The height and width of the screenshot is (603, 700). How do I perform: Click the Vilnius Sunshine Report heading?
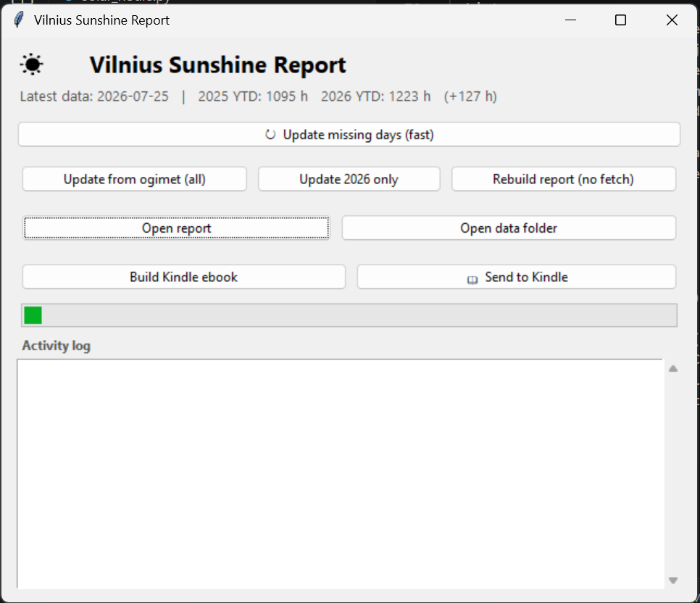click(x=218, y=65)
